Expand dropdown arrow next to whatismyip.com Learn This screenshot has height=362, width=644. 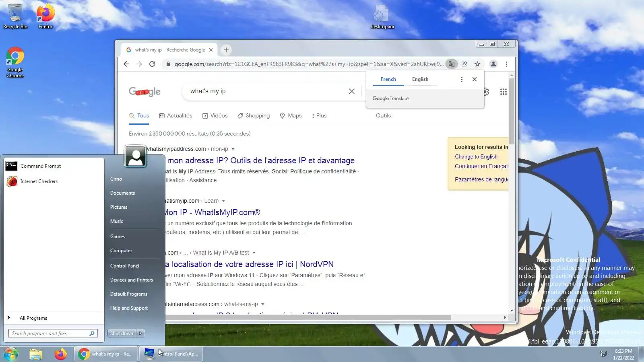point(223,201)
